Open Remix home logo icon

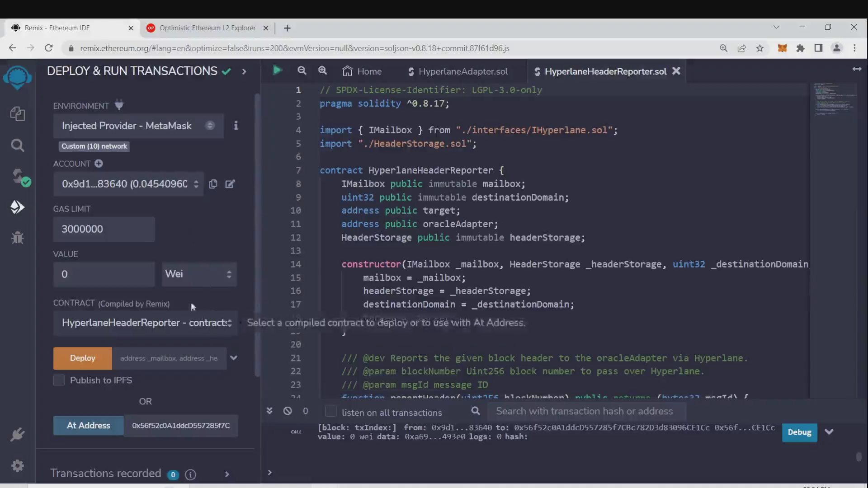pos(17,78)
